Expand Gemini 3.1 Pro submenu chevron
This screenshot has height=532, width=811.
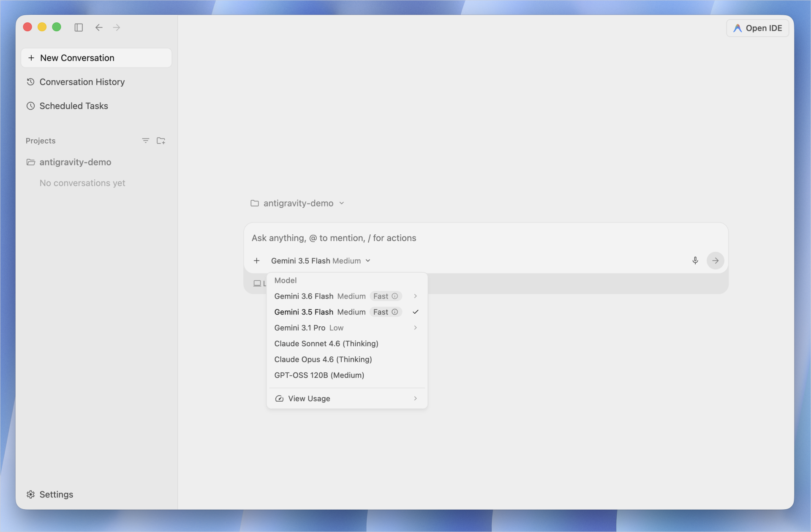(x=415, y=328)
